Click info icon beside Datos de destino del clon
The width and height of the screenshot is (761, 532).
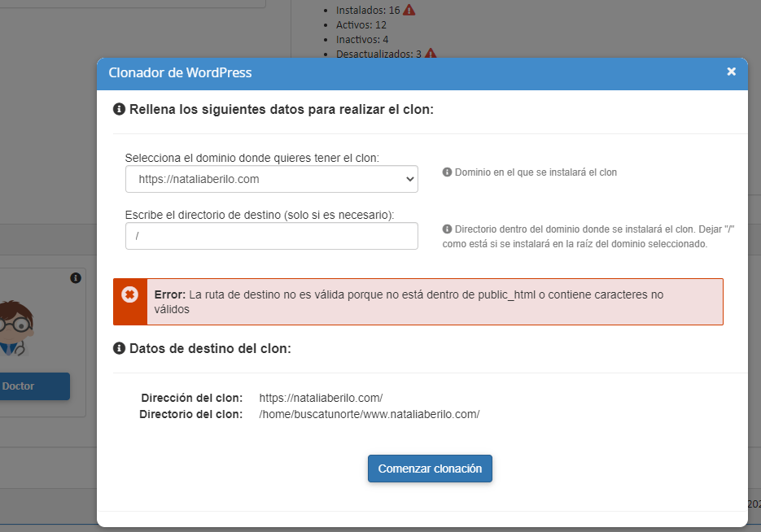[119, 348]
